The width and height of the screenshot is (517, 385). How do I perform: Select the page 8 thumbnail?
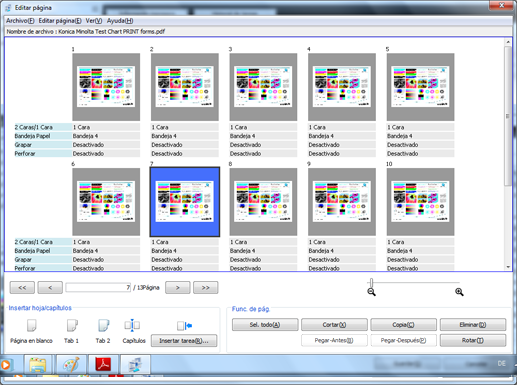point(263,202)
